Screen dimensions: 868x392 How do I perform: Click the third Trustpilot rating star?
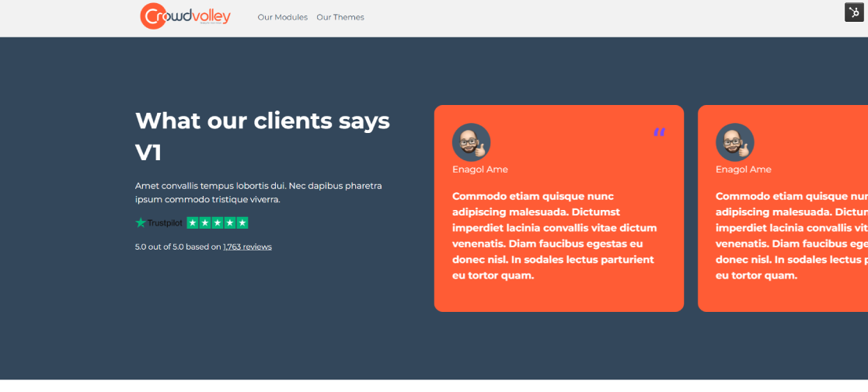pyautogui.click(x=218, y=222)
